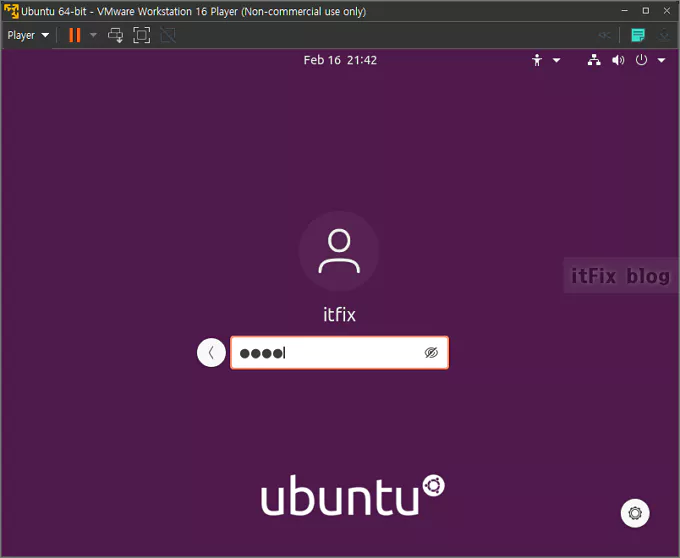Expand the accessibility dropdown arrow
Image resolution: width=680 pixels, height=558 pixels.
(x=556, y=60)
